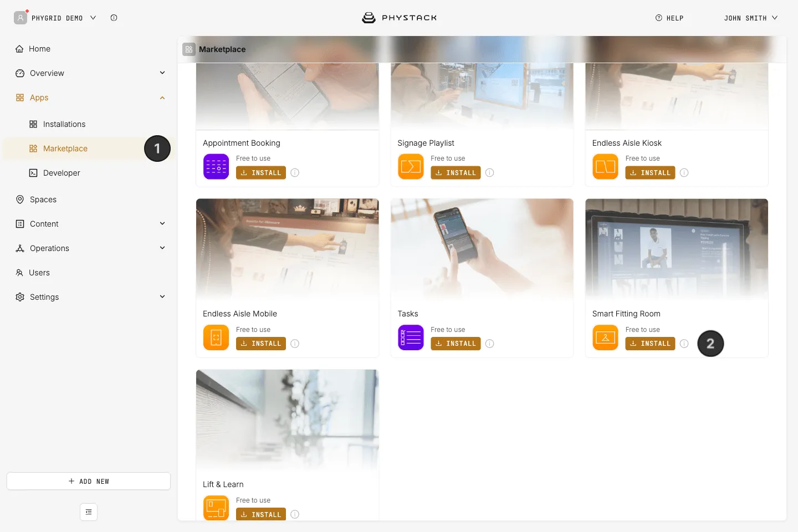Show info for Tasks app
Screen dimensions: 798x532
coord(489,344)
